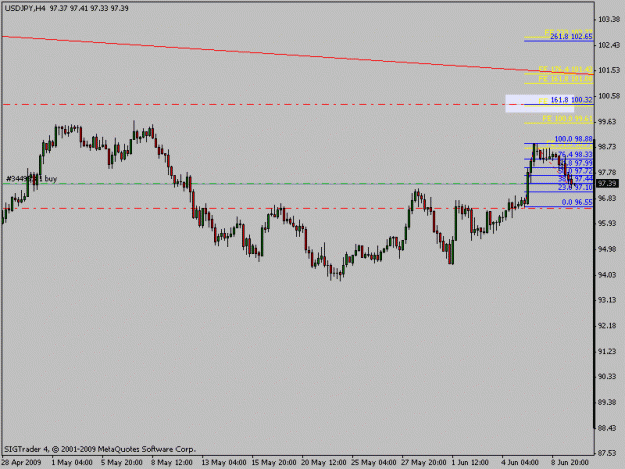Select the 50.0 97.72 Fibonacci level label

(575, 171)
